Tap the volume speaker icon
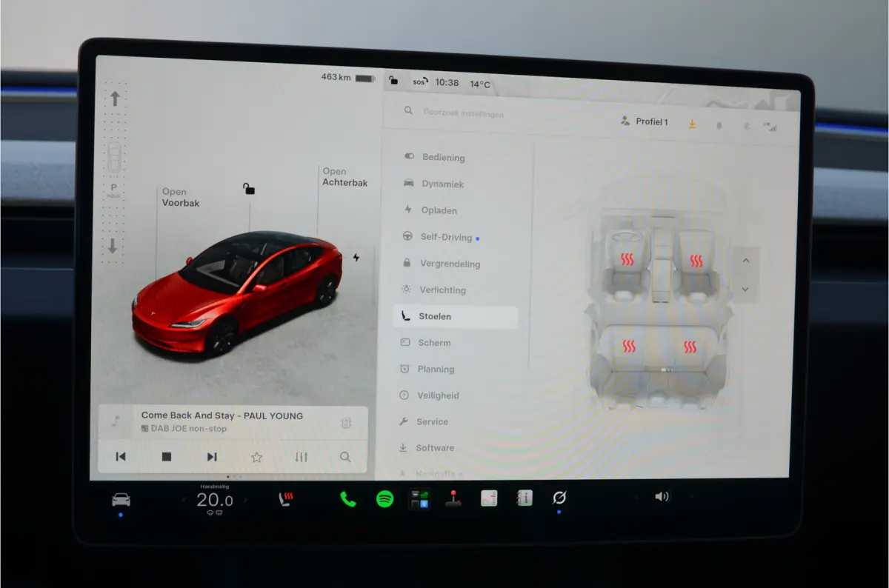This screenshot has height=588, width=889. pyautogui.click(x=662, y=496)
